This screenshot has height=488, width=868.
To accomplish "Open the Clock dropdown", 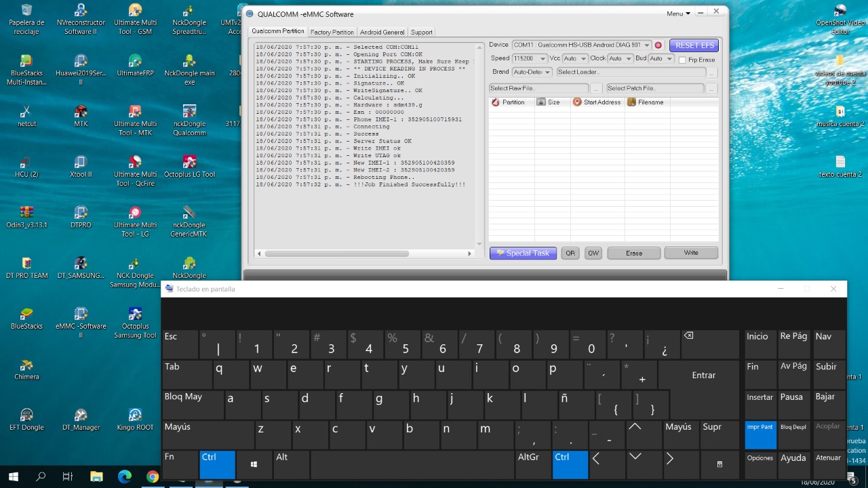I will [627, 59].
